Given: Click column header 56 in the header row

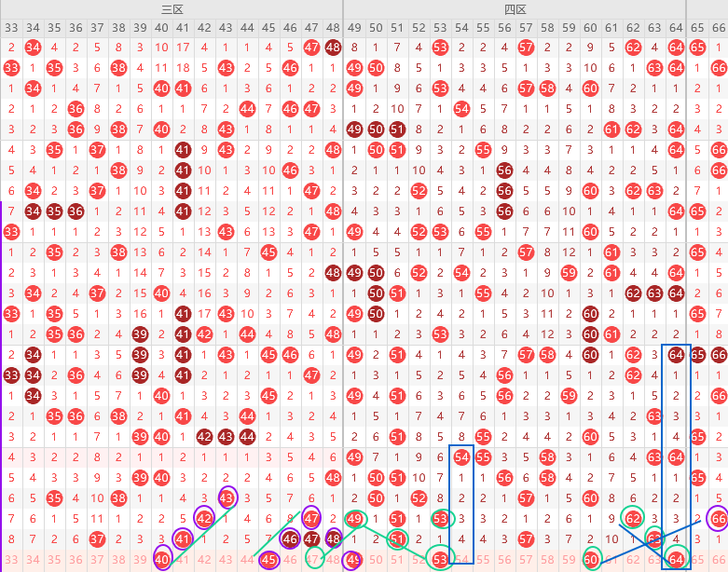Looking at the screenshot, I should tap(504, 28).
